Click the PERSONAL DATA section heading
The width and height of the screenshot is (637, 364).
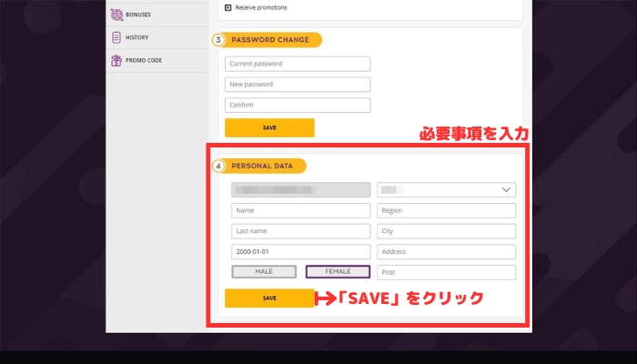262,166
